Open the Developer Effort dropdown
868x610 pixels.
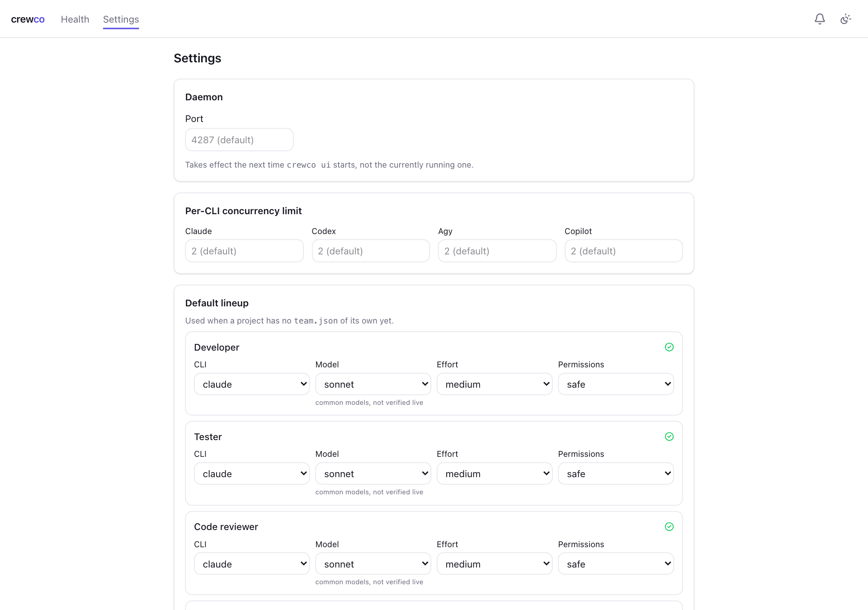(495, 384)
